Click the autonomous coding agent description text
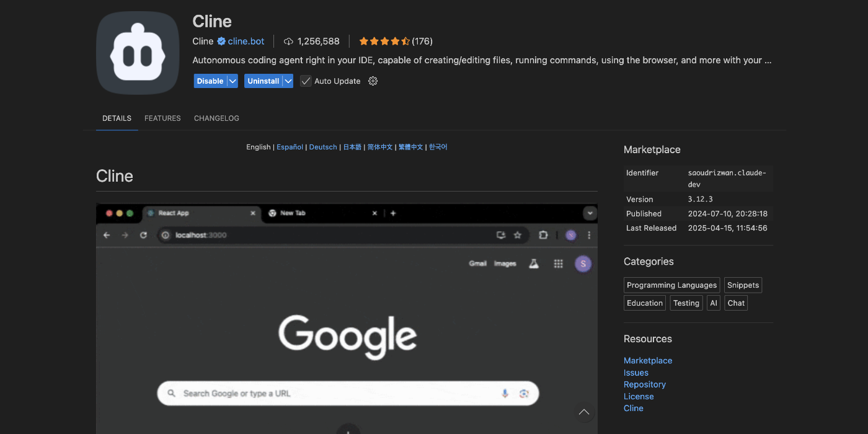 pos(482,61)
